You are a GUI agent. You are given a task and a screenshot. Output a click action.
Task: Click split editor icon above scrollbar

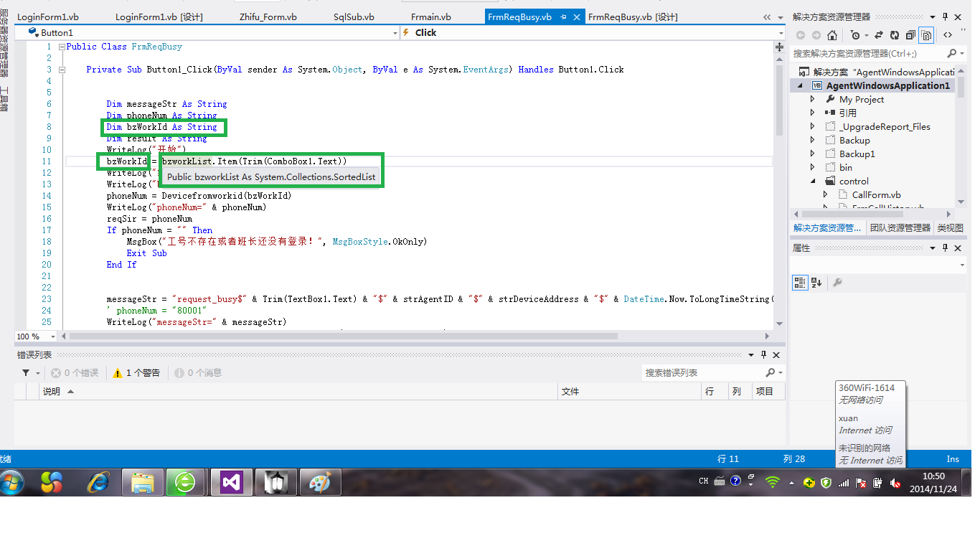[x=780, y=47]
